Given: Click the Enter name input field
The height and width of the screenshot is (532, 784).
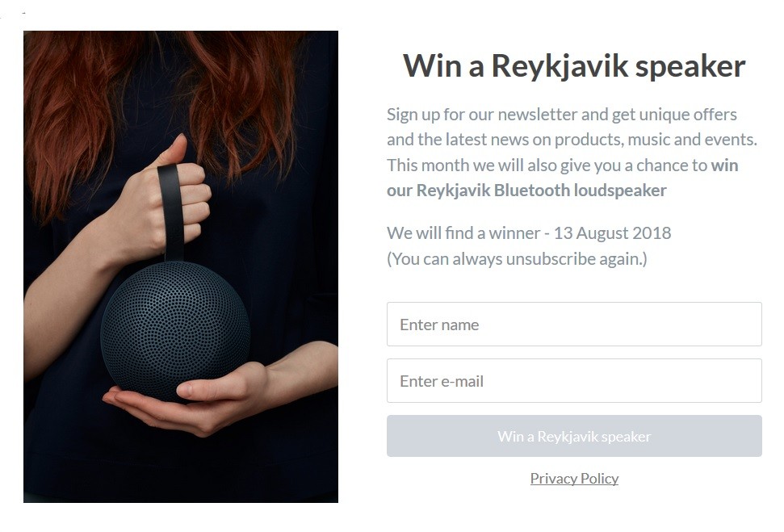Looking at the screenshot, I should click(x=574, y=324).
